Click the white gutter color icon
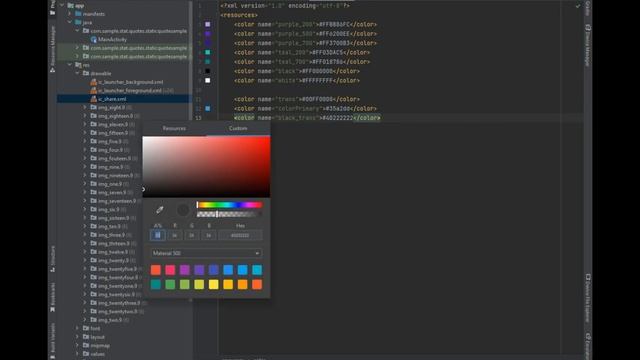640x360 pixels. click(x=208, y=80)
